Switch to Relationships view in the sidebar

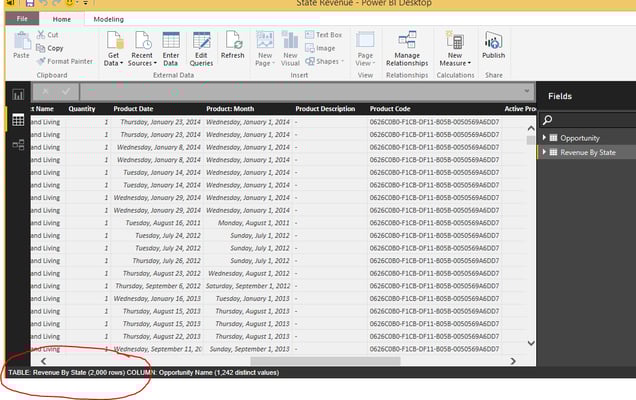pyautogui.click(x=18, y=145)
